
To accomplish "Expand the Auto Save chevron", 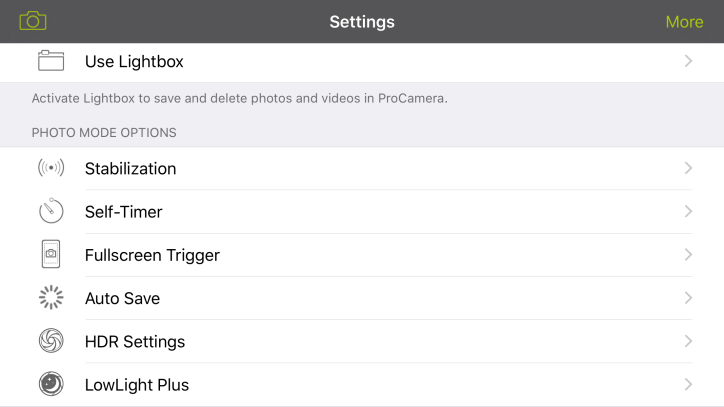I will [x=688, y=298].
